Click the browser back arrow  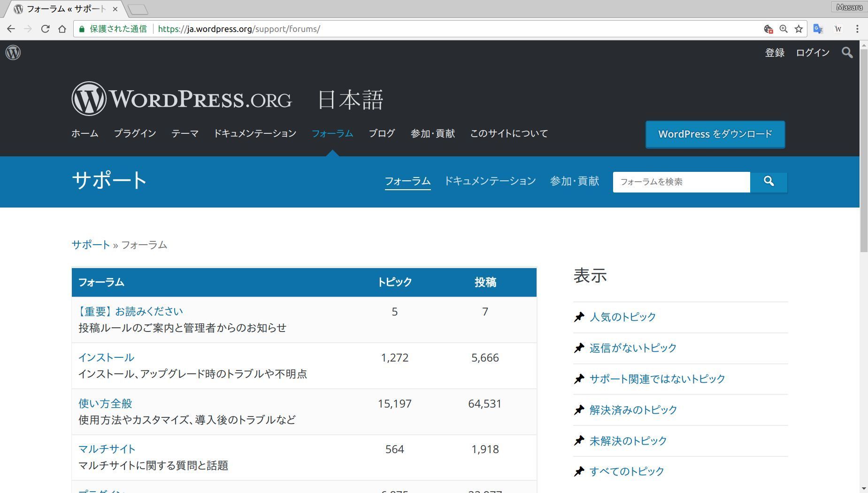11,29
